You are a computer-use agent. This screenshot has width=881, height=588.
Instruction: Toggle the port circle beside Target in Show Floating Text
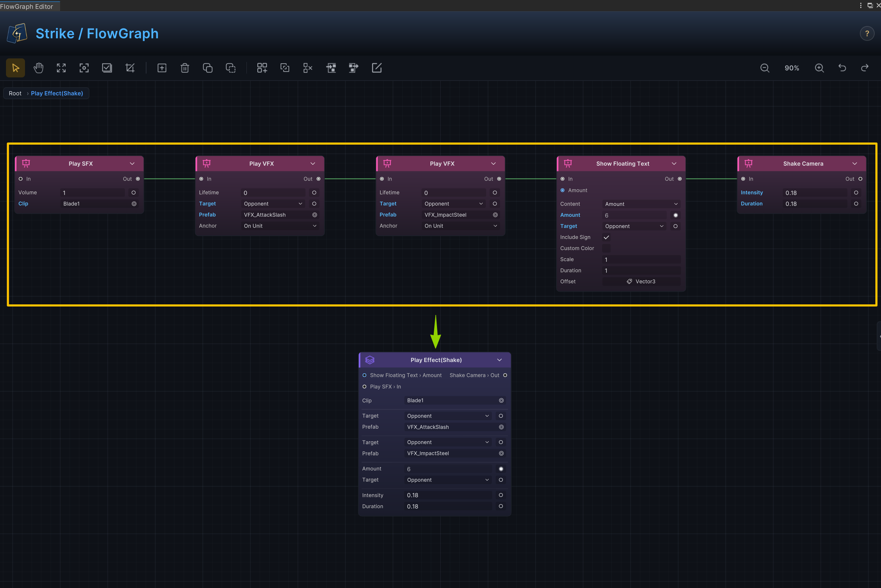[676, 226]
